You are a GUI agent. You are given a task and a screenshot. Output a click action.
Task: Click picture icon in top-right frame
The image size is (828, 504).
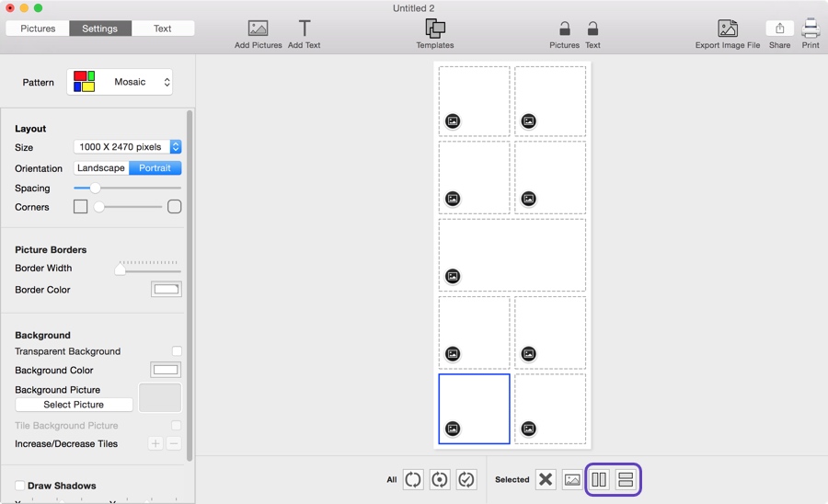click(529, 120)
